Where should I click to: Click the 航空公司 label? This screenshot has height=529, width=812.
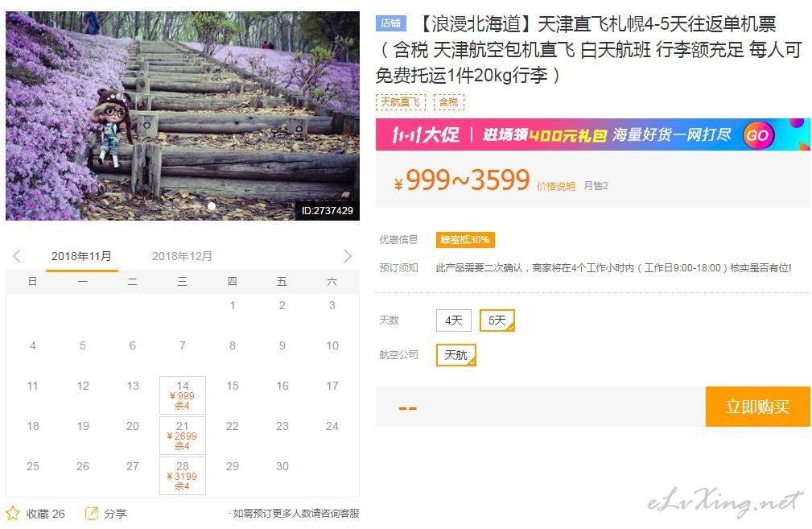point(398,355)
